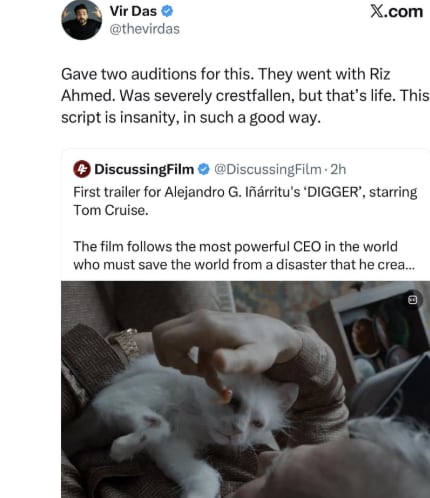Open the @thevirdas handle
The image size is (430, 498).
coord(145,29)
